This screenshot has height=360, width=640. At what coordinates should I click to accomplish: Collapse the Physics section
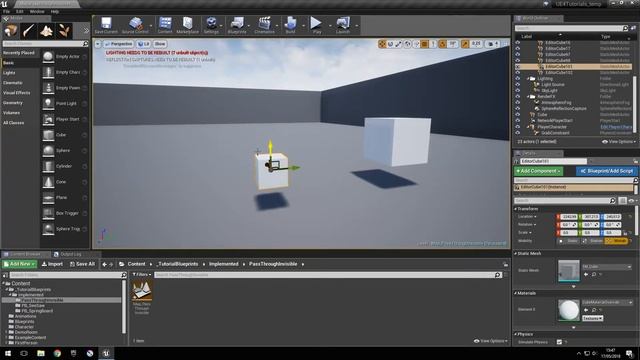coord(516,334)
